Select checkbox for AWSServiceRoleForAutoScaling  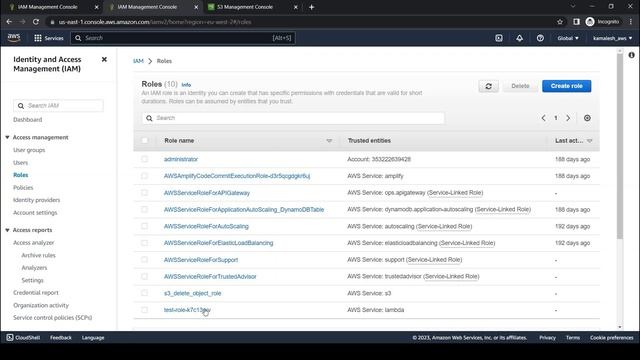click(x=144, y=226)
